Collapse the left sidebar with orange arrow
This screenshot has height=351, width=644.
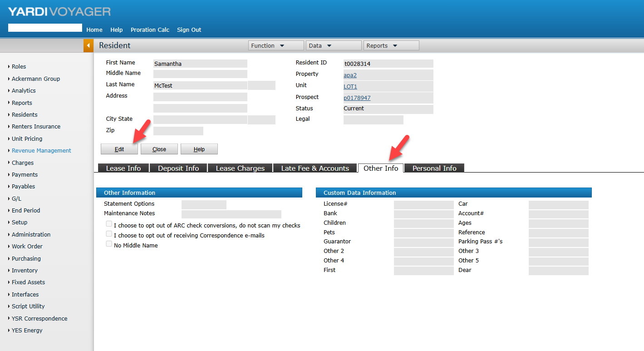88,45
